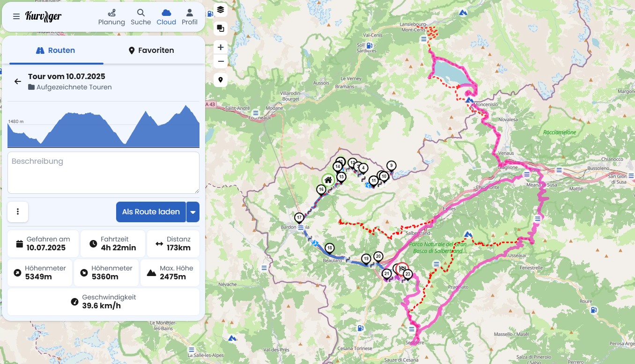This screenshot has height=364, width=635.
Task: Zoom out the map with minus button
Action: point(221,61)
